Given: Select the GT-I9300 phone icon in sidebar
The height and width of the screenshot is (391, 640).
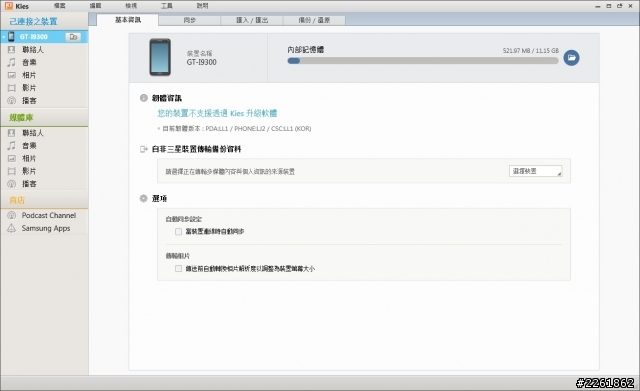Looking at the screenshot, I should (11, 37).
